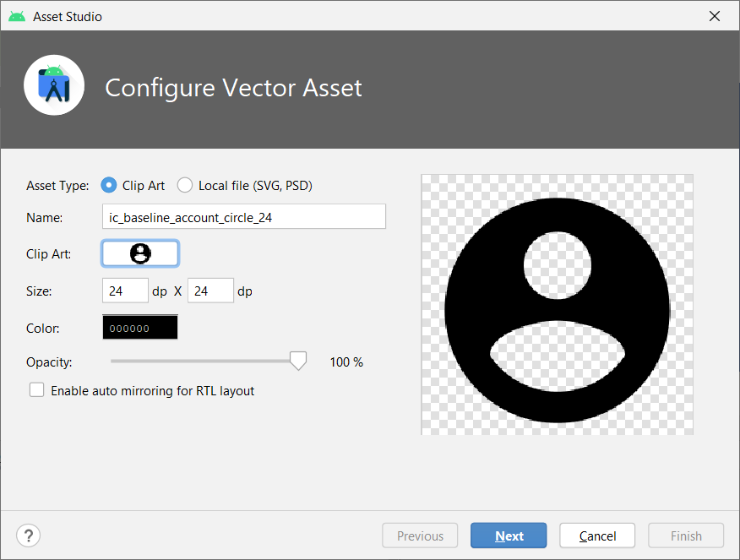Click the Finish button
The image size is (740, 560).
[686, 536]
